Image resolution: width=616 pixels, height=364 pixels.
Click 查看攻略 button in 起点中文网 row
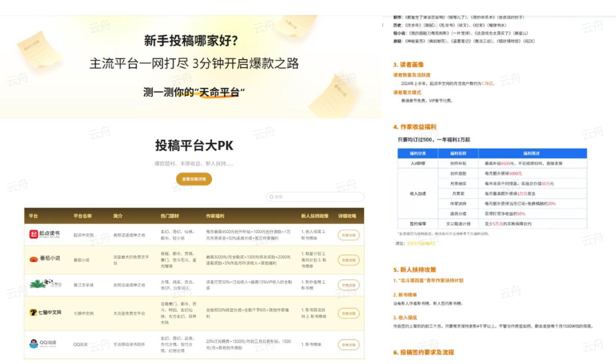[x=349, y=235]
